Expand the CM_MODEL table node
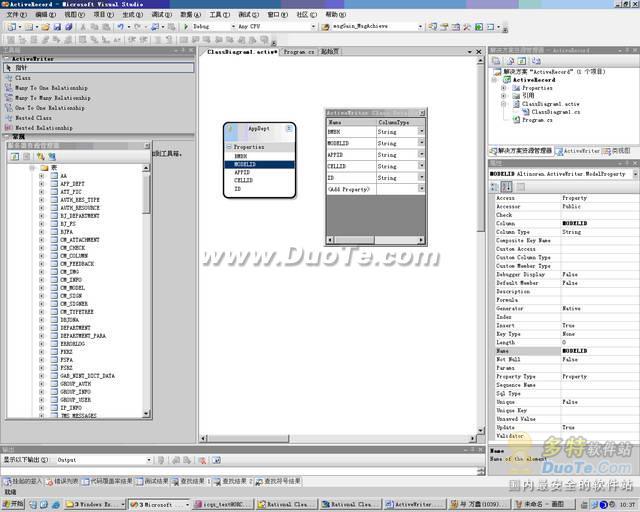This screenshot has height=512, width=640. pos(41,288)
